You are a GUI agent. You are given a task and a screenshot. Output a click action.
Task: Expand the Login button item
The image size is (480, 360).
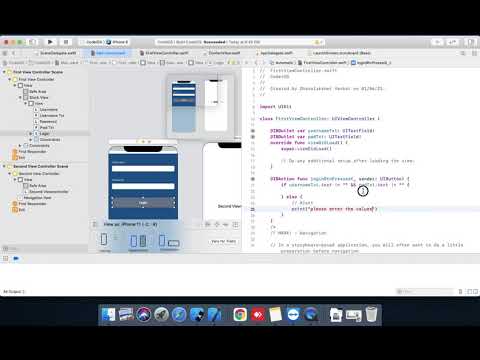(31, 133)
